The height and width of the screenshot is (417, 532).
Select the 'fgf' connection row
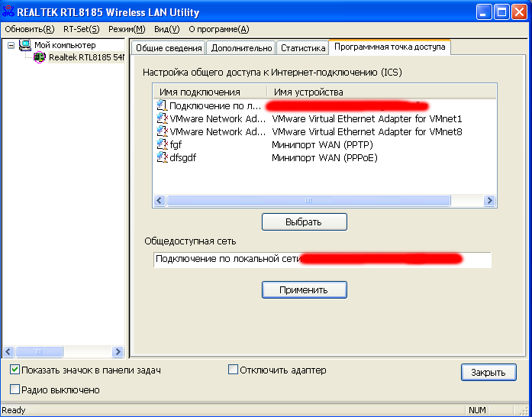click(x=324, y=144)
